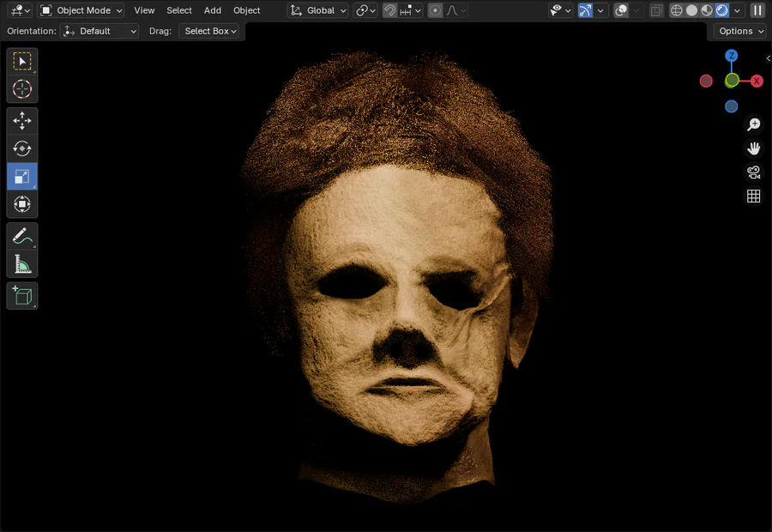Select the Add Cube tool

[21, 296]
